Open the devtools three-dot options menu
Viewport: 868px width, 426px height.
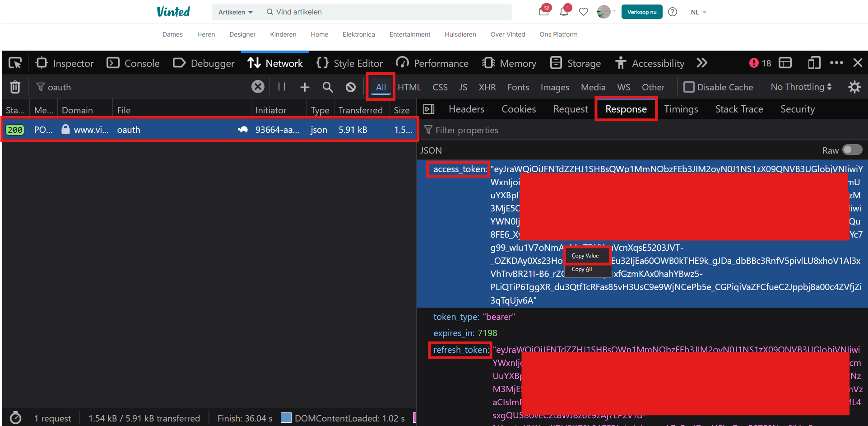(836, 63)
